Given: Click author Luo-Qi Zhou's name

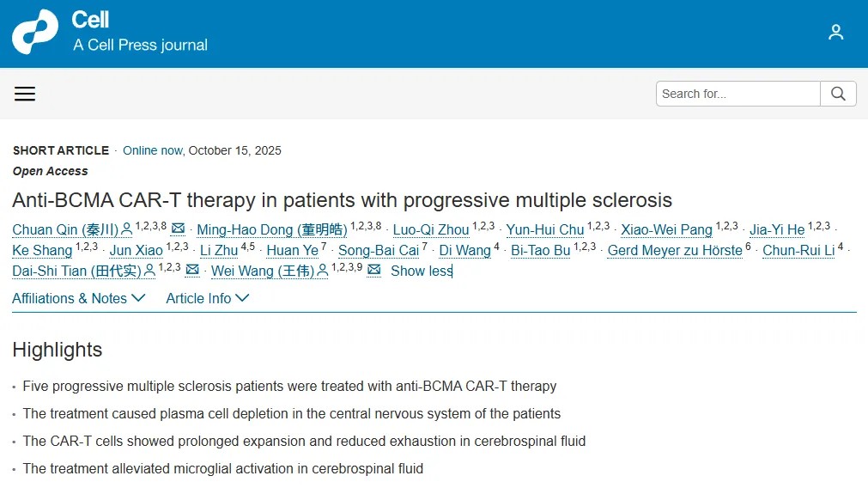Looking at the screenshot, I should (431, 229).
